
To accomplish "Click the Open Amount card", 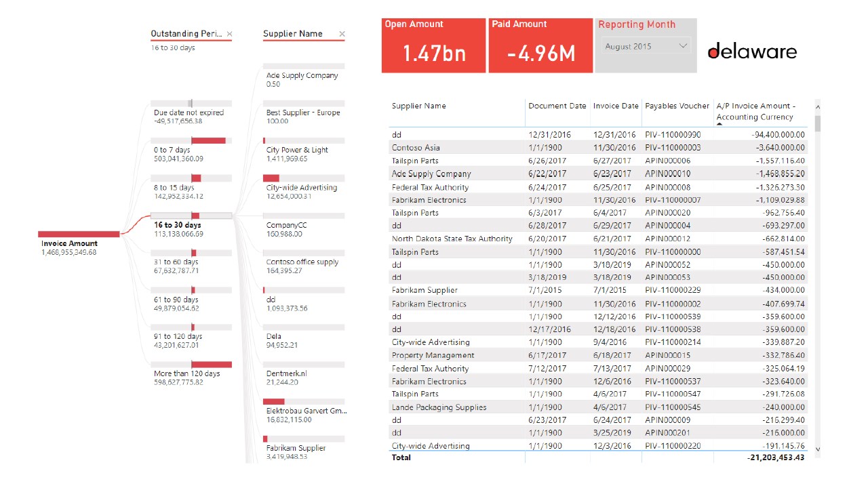I will [x=434, y=45].
